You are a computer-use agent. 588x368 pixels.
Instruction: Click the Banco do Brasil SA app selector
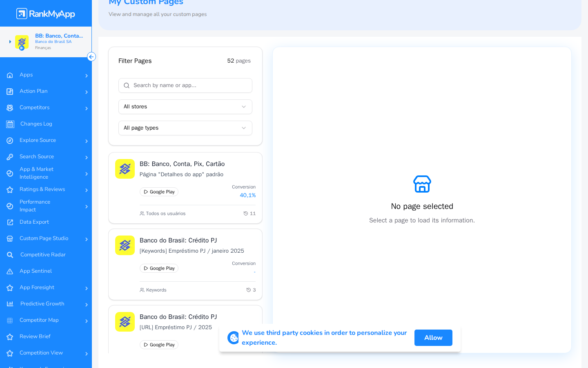point(46,42)
